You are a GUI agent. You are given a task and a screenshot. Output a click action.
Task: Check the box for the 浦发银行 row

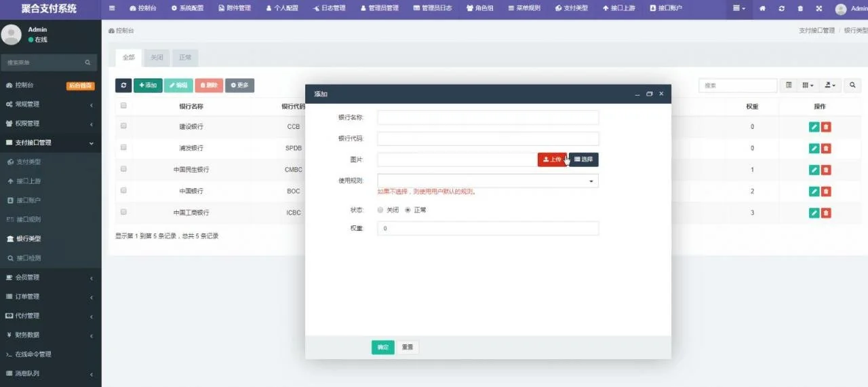(123, 147)
